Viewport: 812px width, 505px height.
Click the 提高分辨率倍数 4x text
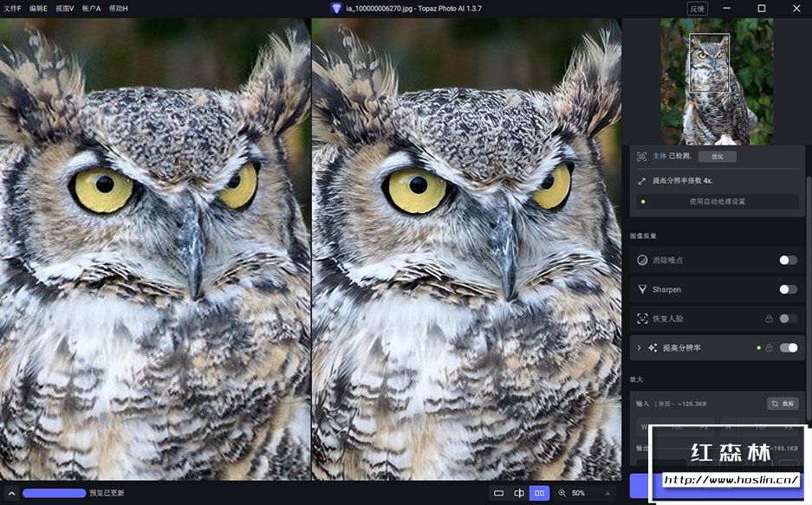(x=682, y=180)
